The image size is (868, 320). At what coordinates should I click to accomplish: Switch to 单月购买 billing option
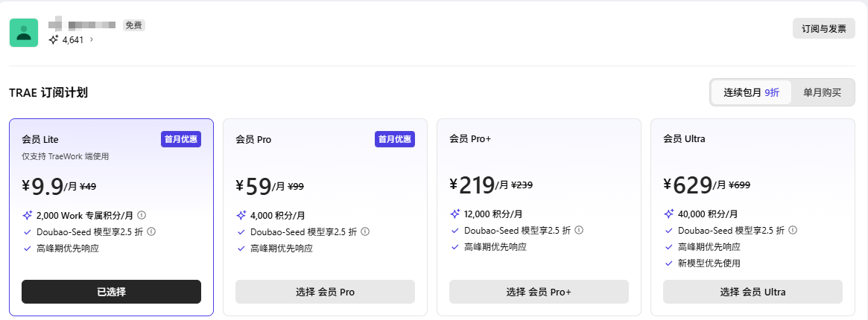point(822,93)
